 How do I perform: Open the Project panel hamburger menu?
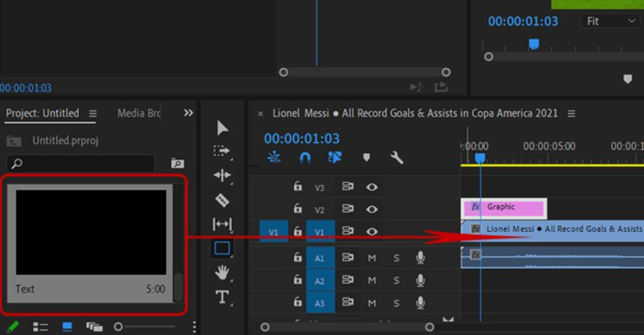pos(93,113)
